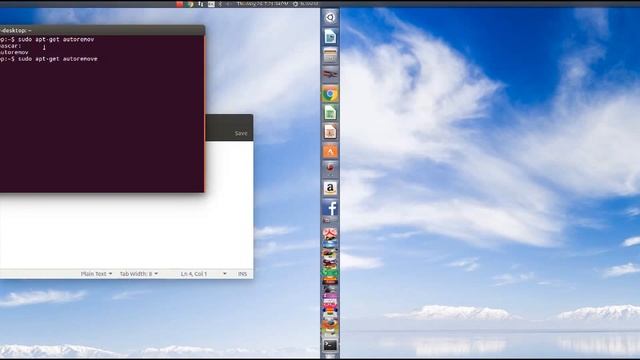Click Save in the text editor header

241,133
